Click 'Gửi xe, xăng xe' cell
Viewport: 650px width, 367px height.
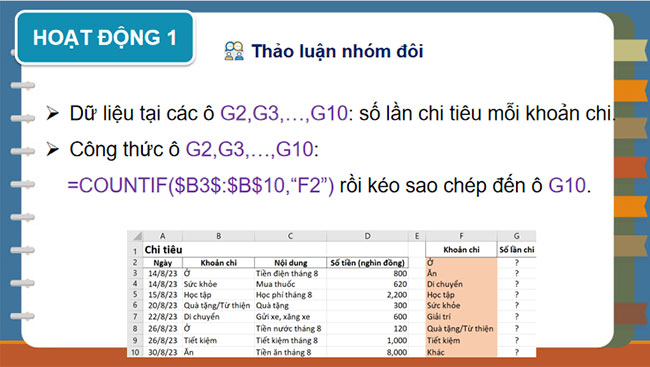coord(290,317)
